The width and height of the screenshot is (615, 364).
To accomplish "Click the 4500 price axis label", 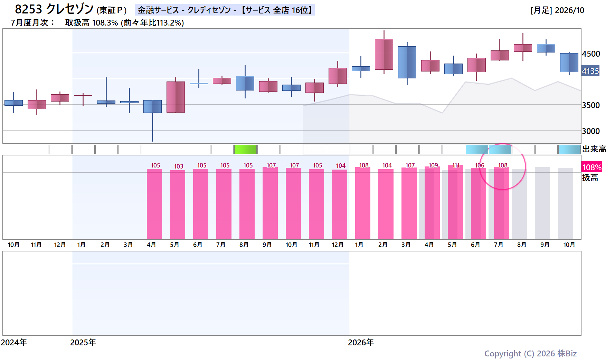I will [x=591, y=54].
